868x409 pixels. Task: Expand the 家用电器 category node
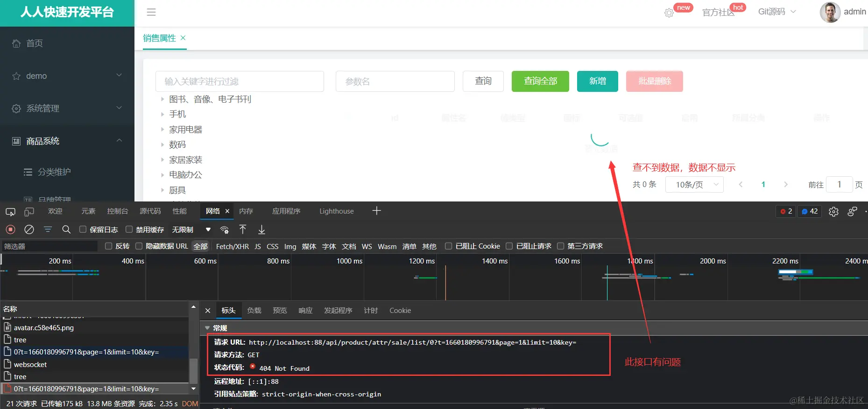click(x=162, y=129)
